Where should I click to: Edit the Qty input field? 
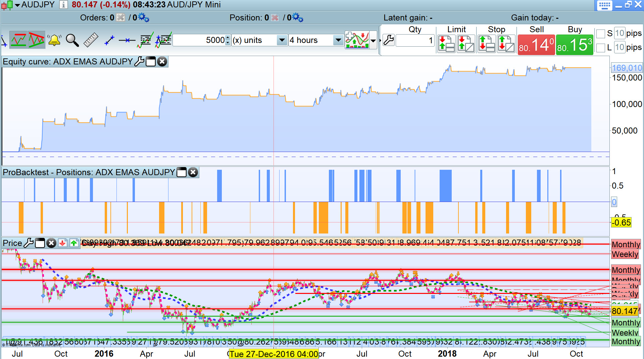[415, 41]
